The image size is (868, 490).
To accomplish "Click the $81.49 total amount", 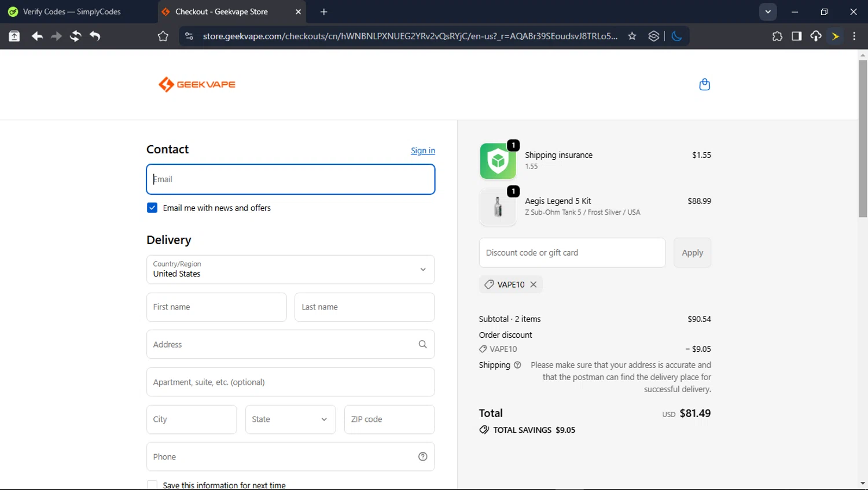I will click(695, 414).
